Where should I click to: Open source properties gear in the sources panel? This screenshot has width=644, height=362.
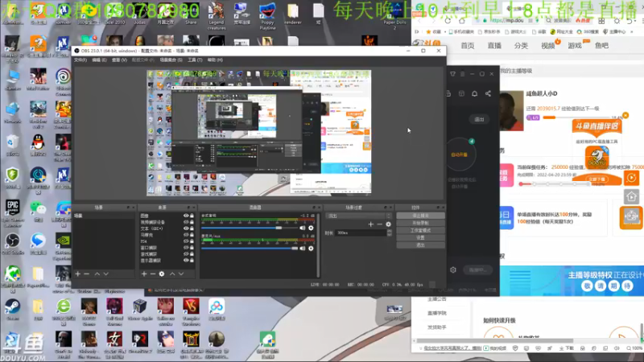tap(162, 274)
